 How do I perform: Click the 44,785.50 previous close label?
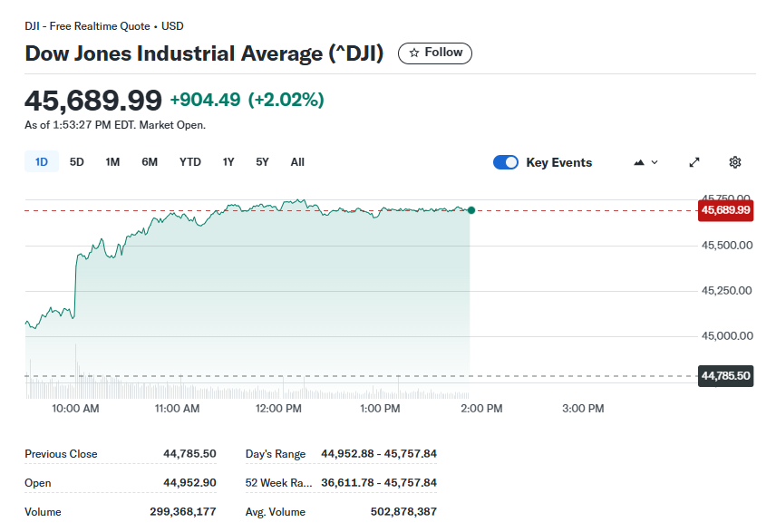pyautogui.click(x=725, y=375)
